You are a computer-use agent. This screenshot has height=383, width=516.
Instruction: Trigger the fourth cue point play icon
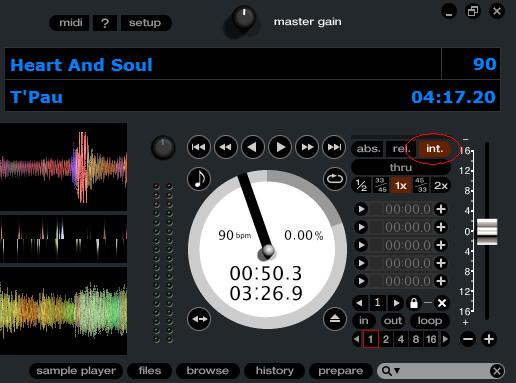coord(361,263)
